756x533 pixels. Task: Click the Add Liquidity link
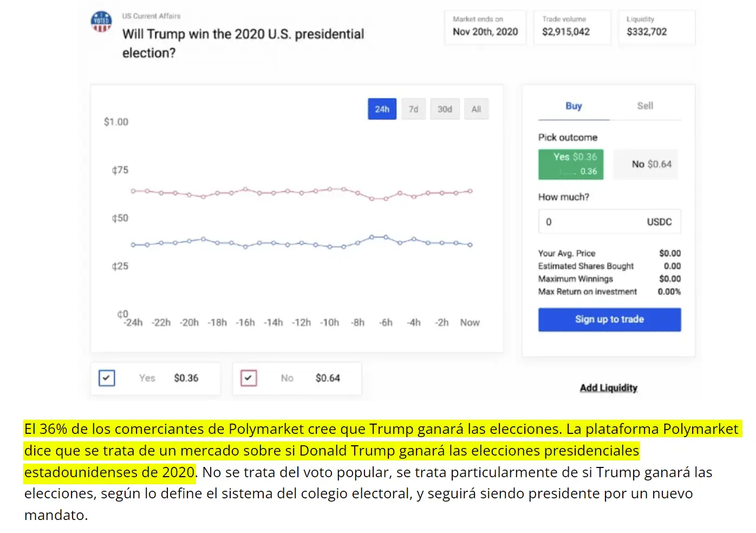coord(608,388)
